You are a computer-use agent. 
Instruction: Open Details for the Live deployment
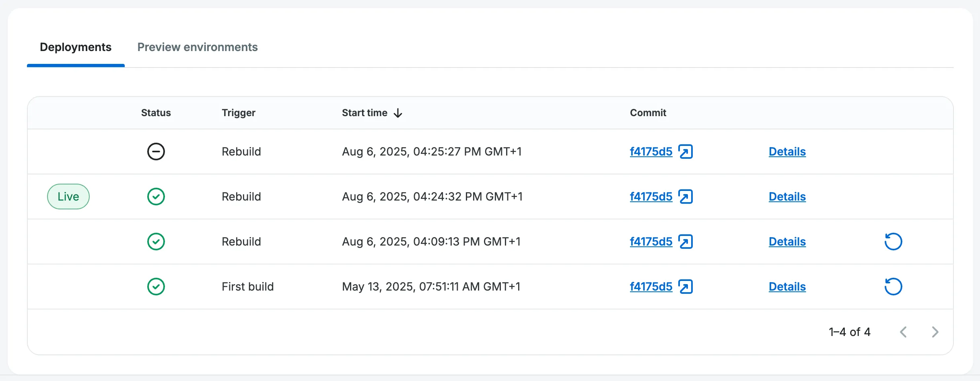[x=787, y=197]
